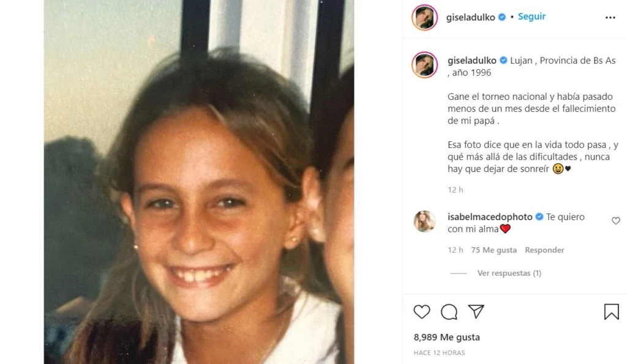Open isabelmacedophoto's profile avatar

(424, 221)
